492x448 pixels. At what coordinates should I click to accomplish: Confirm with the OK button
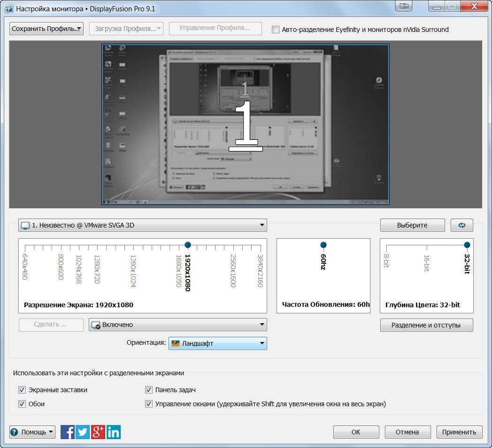pyautogui.click(x=356, y=432)
